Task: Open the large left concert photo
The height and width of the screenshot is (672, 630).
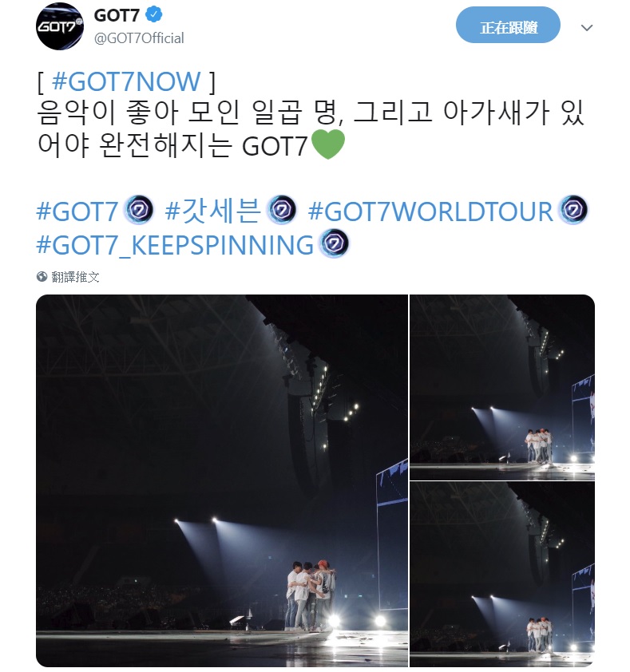Action: [x=222, y=480]
